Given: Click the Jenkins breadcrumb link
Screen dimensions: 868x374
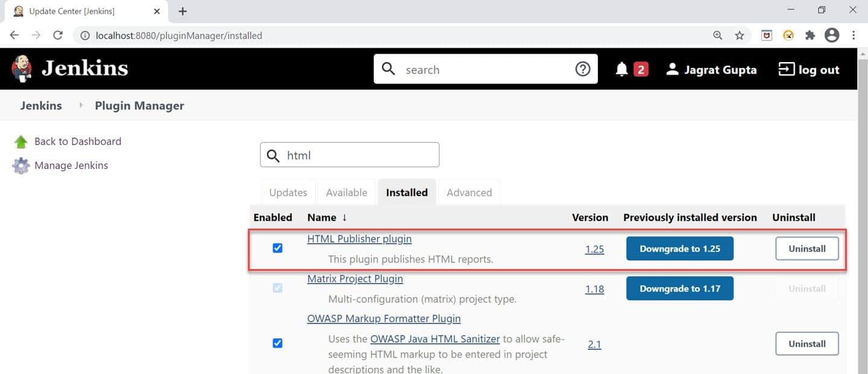Looking at the screenshot, I should (x=41, y=106).
